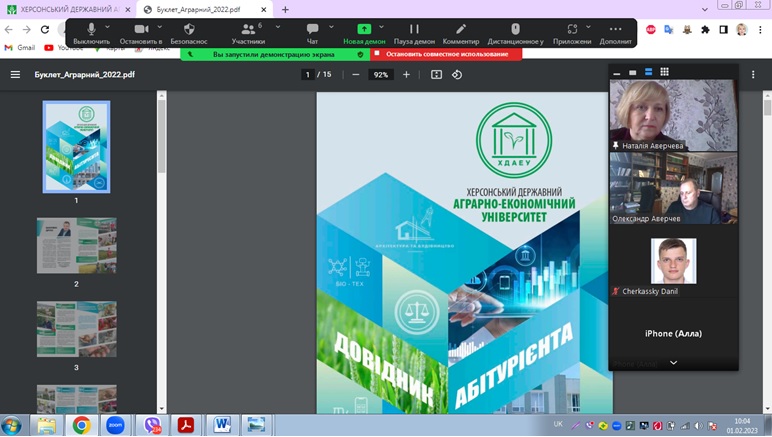
Task: Expand arrow next to New Share button
Action: click(381, 27)
